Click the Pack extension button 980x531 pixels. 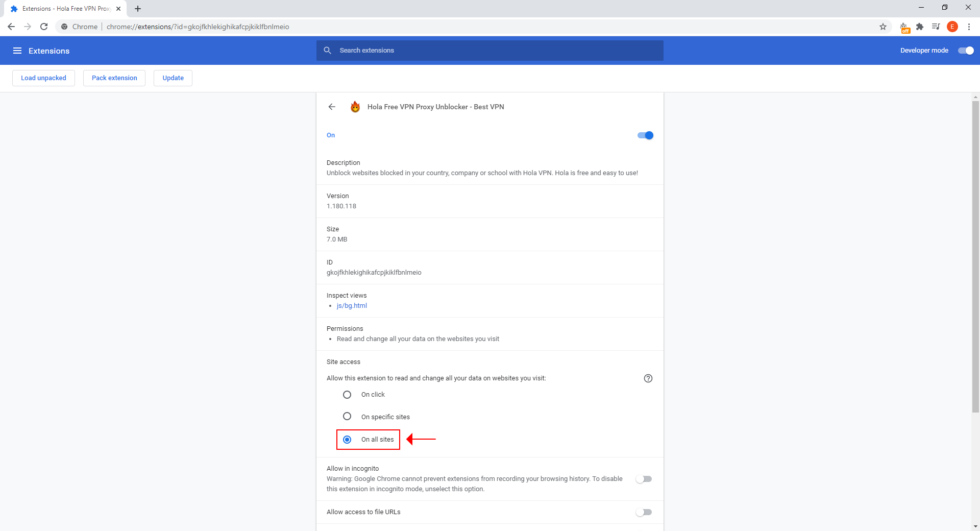pyautogui.click(x=114, y=78)
